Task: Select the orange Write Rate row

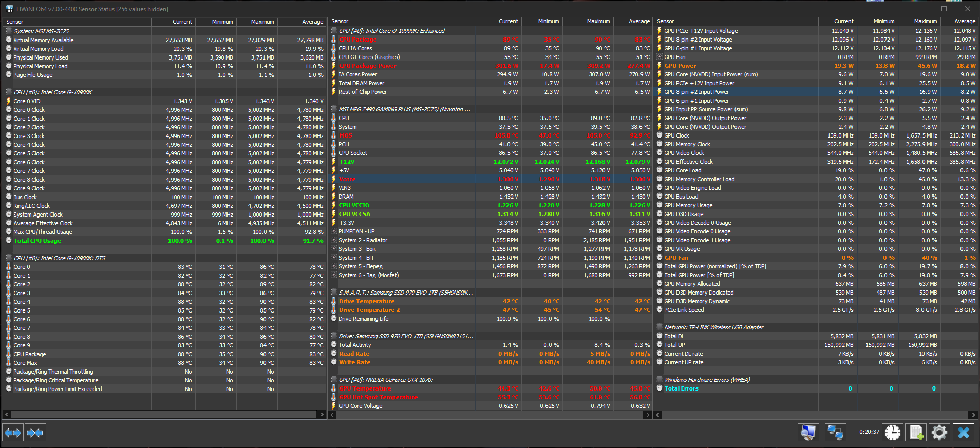Action: (490, 362)
